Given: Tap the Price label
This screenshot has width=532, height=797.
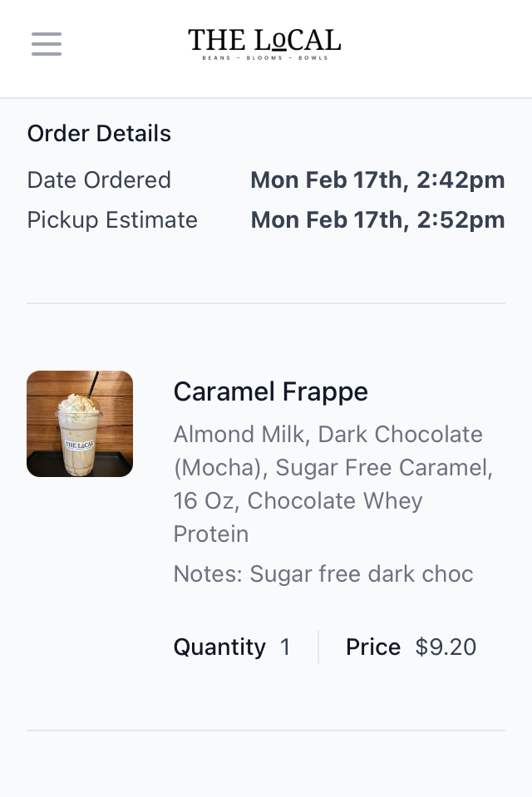Looking at the screenshot, I should [x=373, y=647].
